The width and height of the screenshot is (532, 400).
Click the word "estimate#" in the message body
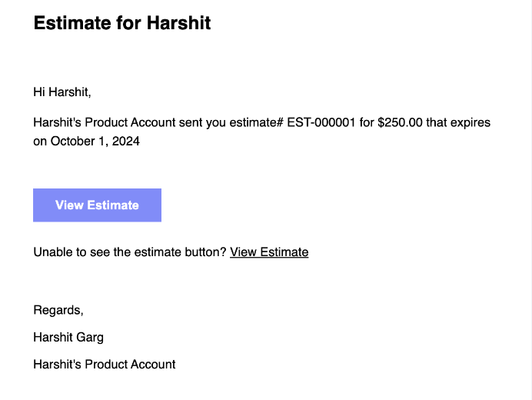257,123
